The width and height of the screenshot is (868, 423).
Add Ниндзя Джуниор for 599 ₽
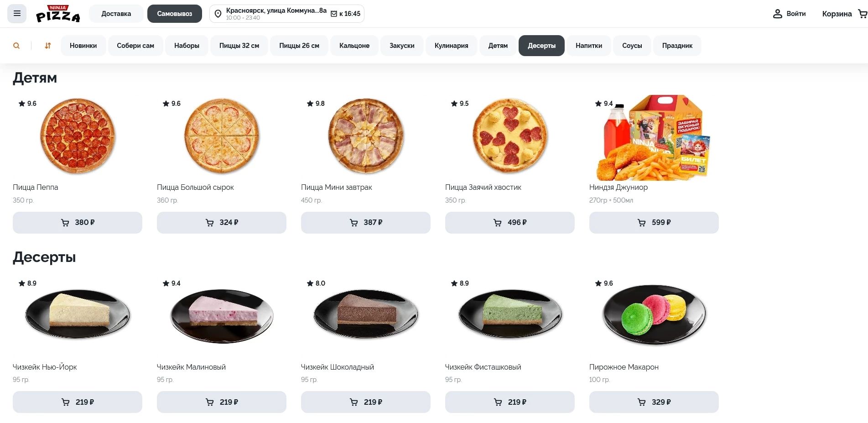tap(654, 223)
